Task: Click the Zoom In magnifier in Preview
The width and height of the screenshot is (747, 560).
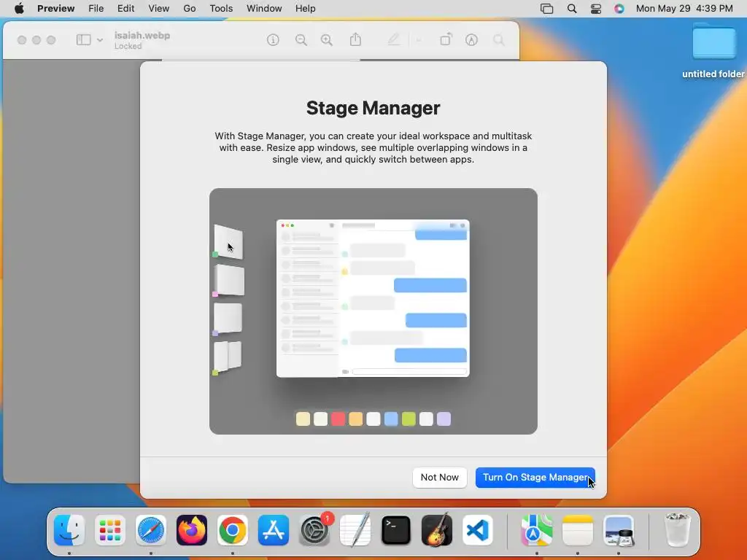Action: [x=326, y=40]
